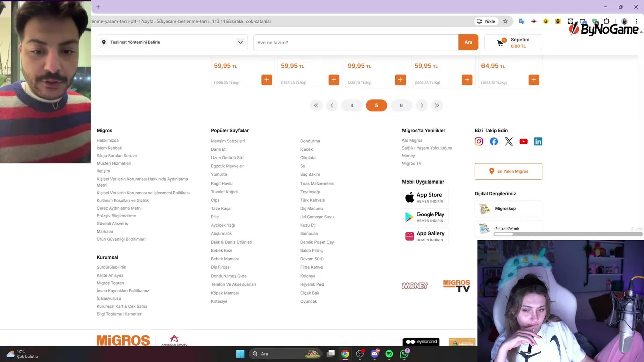The width and height of the screenshot is (644, 362).
Task: Open Migros Toptan link
Action: point(110,283)
